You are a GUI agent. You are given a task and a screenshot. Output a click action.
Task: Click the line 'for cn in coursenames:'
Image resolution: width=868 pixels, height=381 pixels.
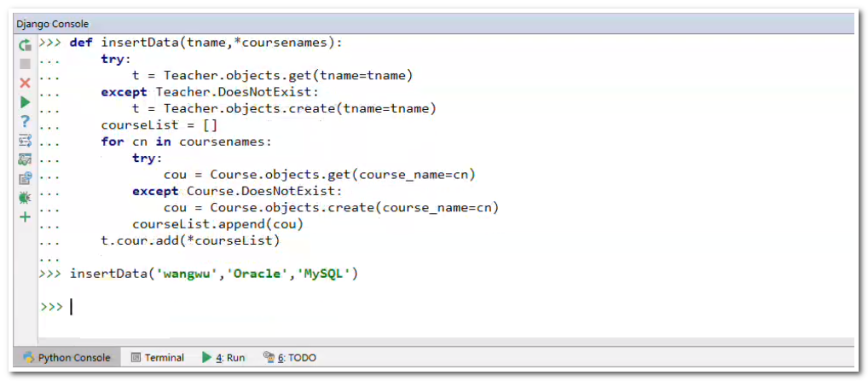coord(186,142)
